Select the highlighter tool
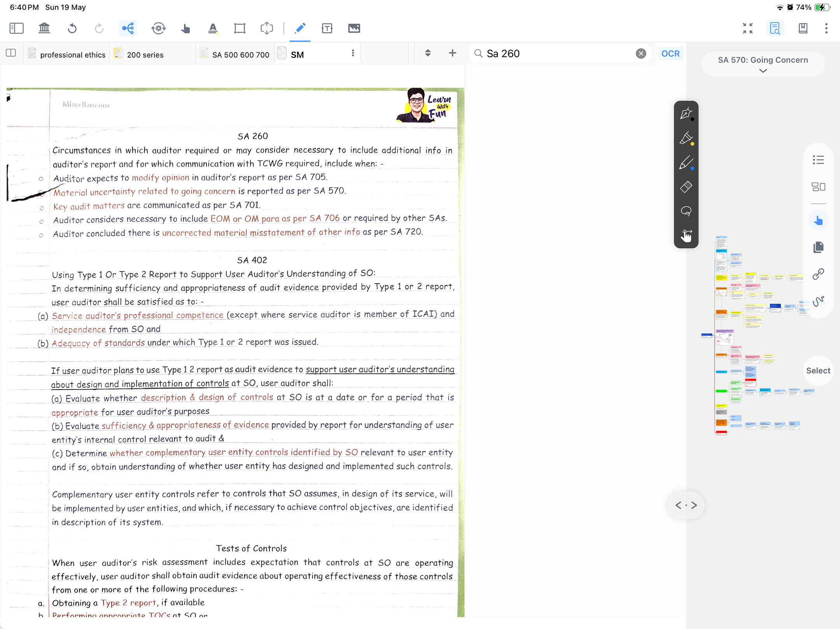 click(x=686, y=138)
